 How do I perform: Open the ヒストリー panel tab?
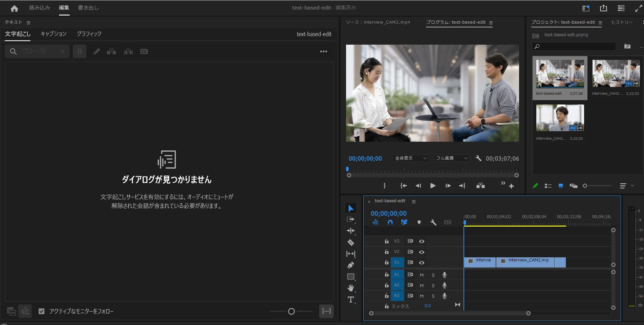pos(621,22)
